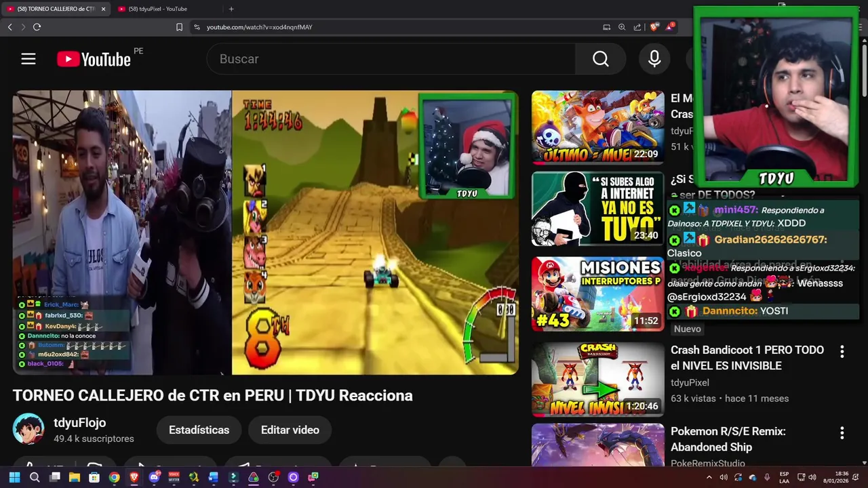Image resolution: width=868 pixels, height=488 pixels.
Task: Click the video title TORNEO CALLEJERO de CTR
Action: (212, 396)
